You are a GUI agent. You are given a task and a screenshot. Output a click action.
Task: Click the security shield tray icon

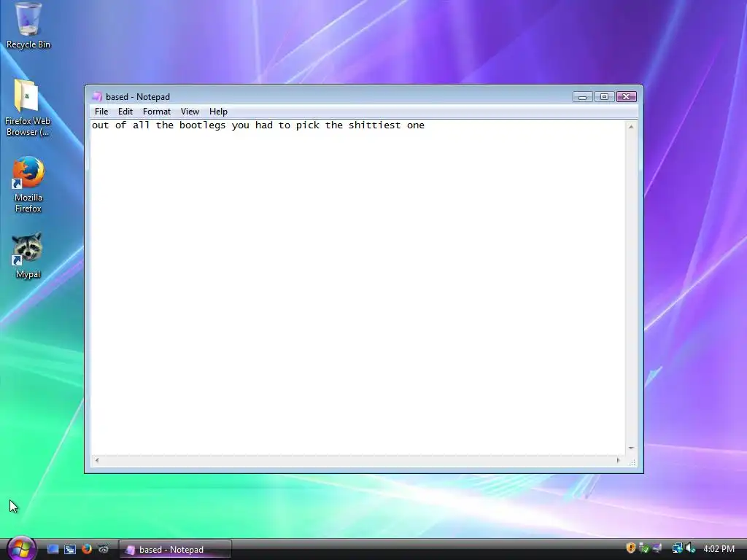pyautogui.click(x=631, y=548)
